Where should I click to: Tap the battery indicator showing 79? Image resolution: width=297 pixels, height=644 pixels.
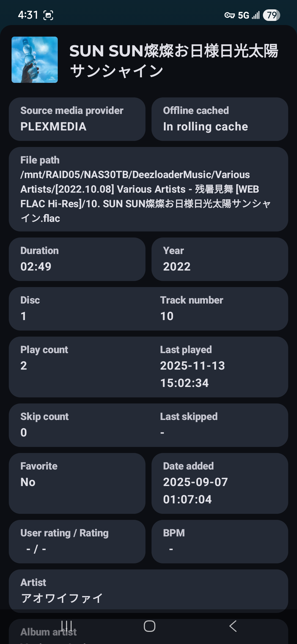(x=271, y=15)
